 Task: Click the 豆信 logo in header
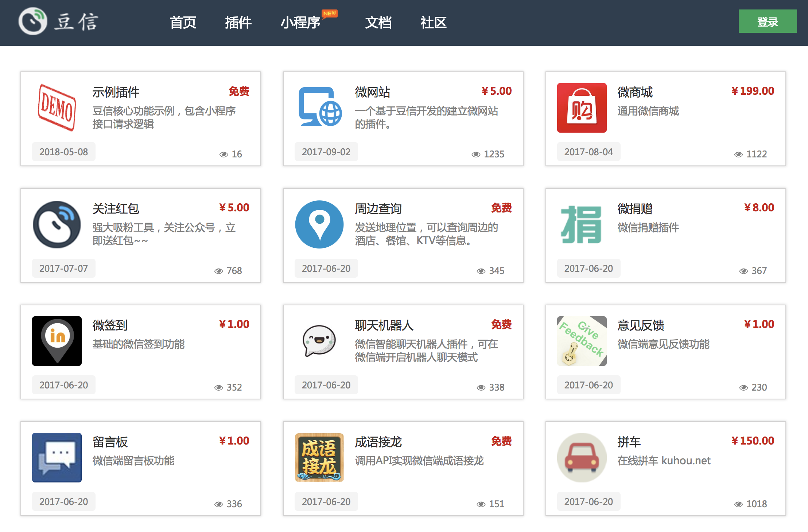coord(58,22)
